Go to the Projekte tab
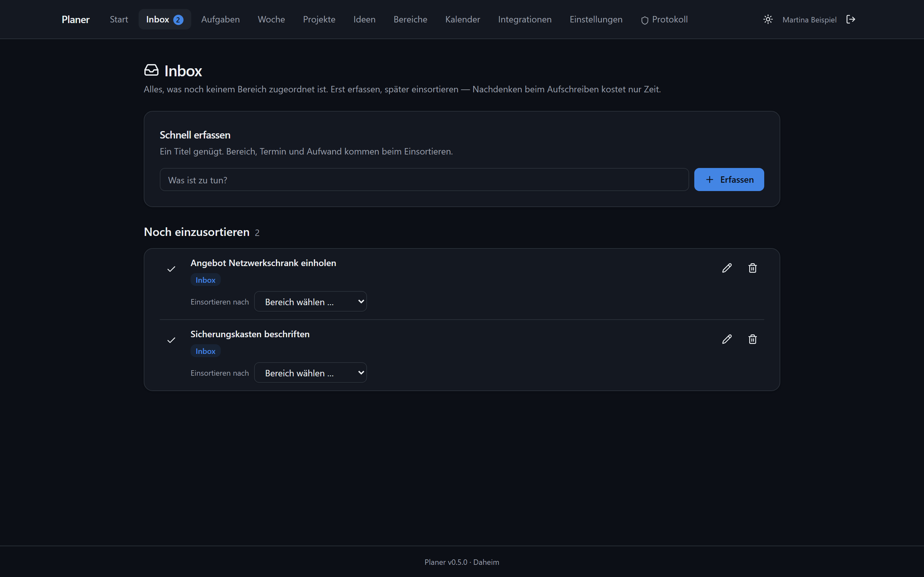Image resolution: width=924 pixels, height=577 pixels. point(319,20)
